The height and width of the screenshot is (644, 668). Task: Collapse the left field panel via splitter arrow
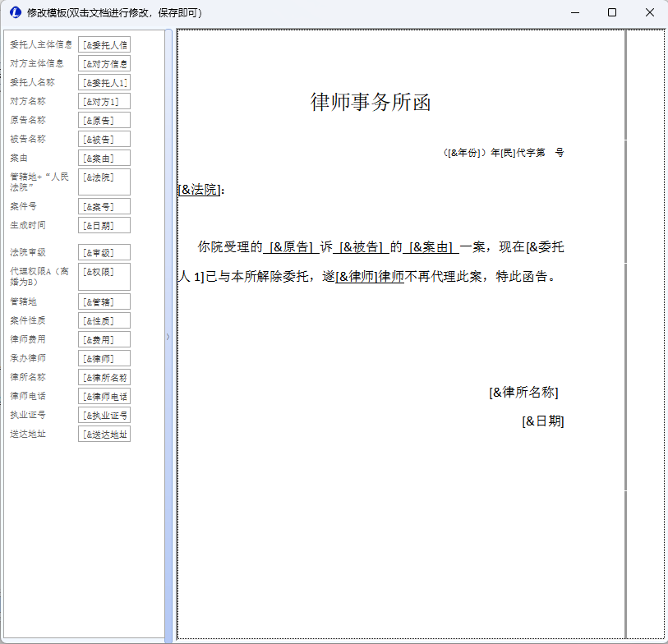168,337
